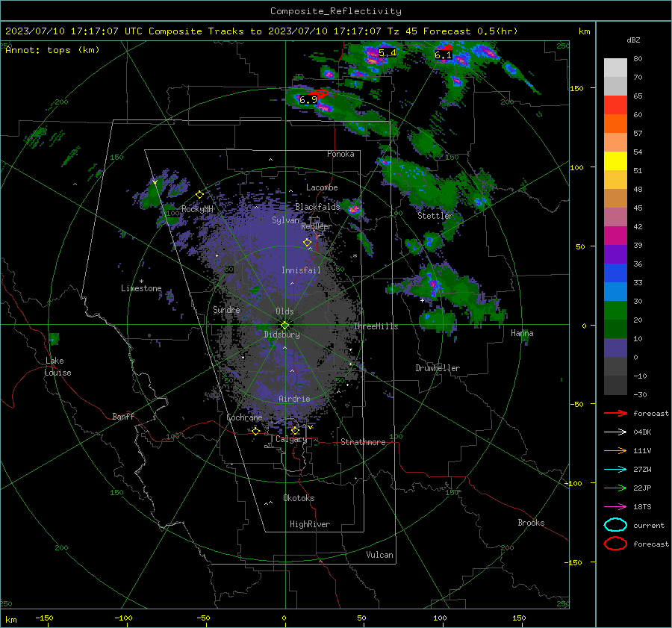Select the 6.9 storm top annotation
Image resolution: width=672 pixels, height=628 pixels.
tap(308, 100)
